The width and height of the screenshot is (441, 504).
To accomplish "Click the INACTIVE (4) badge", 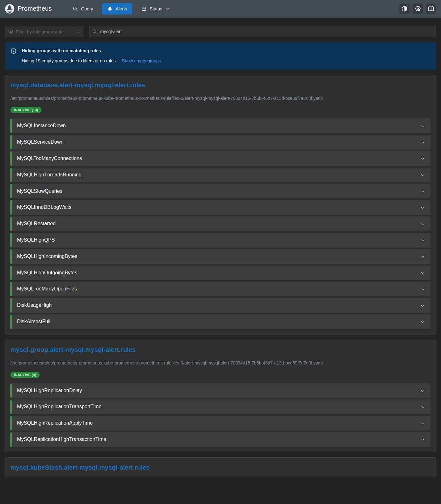I will click(25, 375).
